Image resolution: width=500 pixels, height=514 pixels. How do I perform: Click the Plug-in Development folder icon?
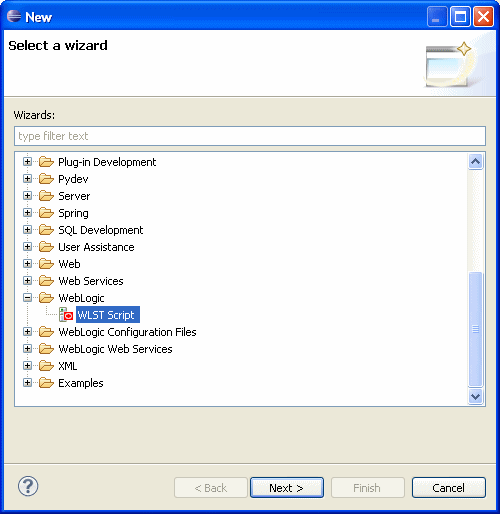pyautogui.click(x=46, y=162)
